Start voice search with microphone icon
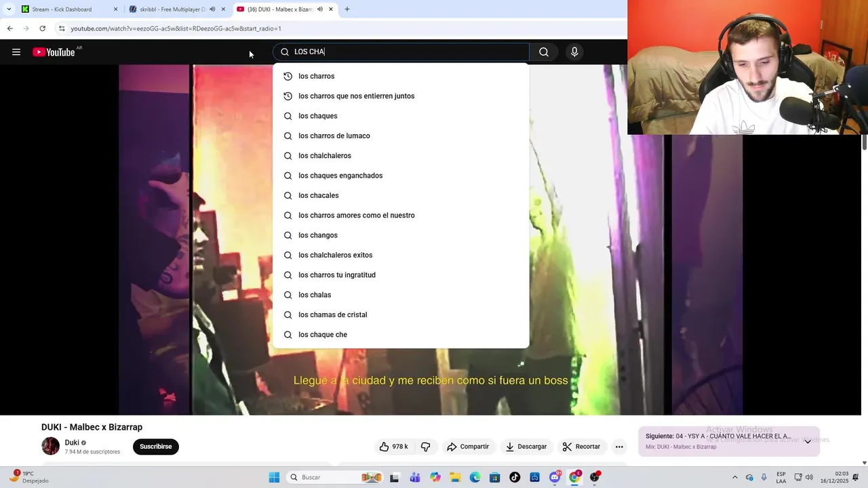Image resolution: width=868 pixels, height=488 pixels. pos(574,52)
